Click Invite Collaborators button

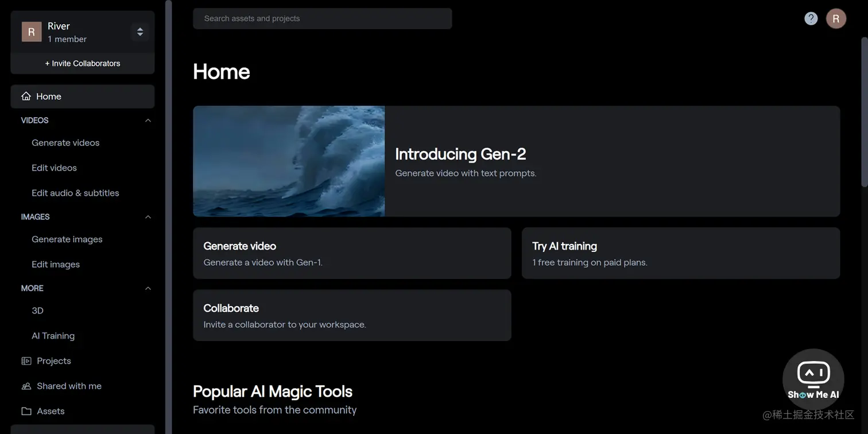click(x=83, y=64)
